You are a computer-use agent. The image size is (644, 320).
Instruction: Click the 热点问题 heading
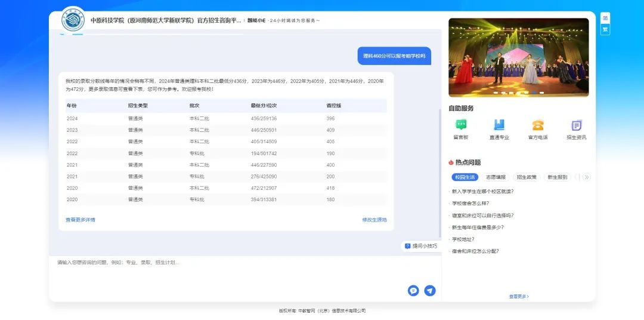[x=468, y=162]
